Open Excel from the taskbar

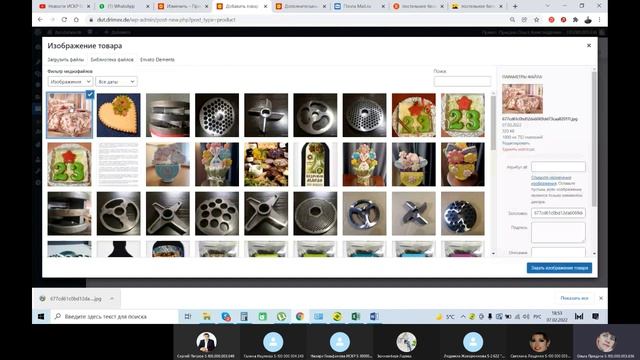(356, 316)
